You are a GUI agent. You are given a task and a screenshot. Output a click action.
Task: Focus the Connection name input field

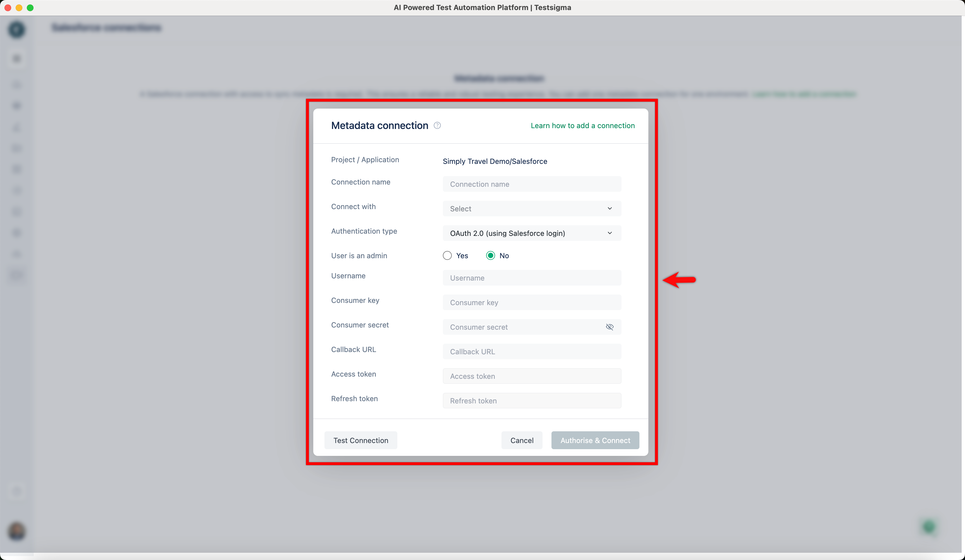532,184
